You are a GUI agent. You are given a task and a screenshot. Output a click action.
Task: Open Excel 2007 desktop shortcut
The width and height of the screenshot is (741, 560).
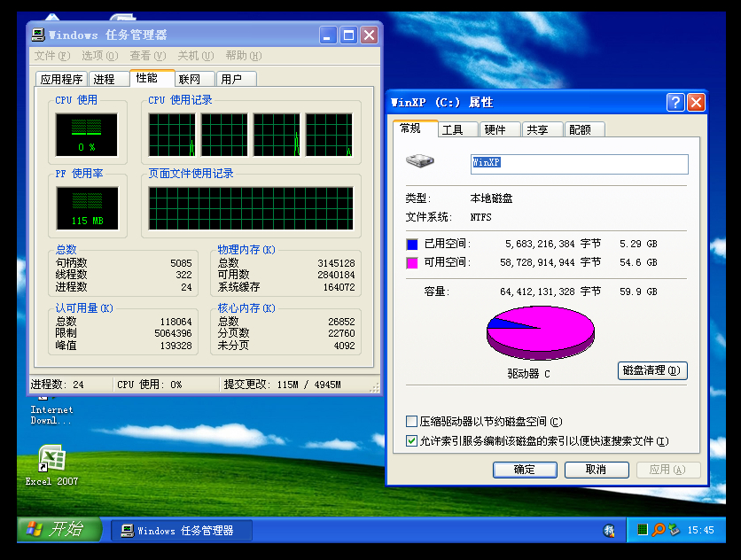tap(51, 459)
